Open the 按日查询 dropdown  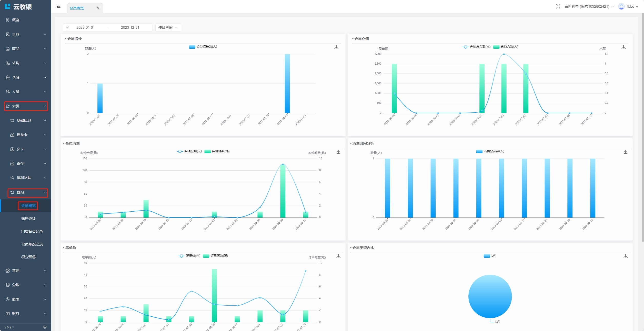click(x=168, y=27)
